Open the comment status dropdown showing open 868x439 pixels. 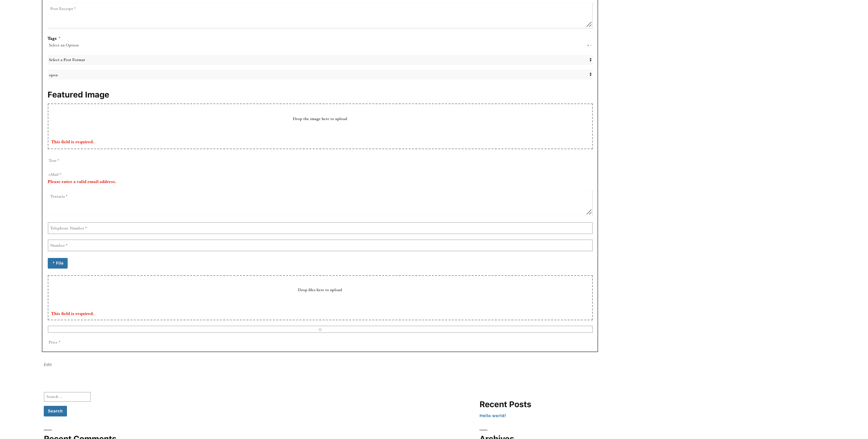[320, 74]
